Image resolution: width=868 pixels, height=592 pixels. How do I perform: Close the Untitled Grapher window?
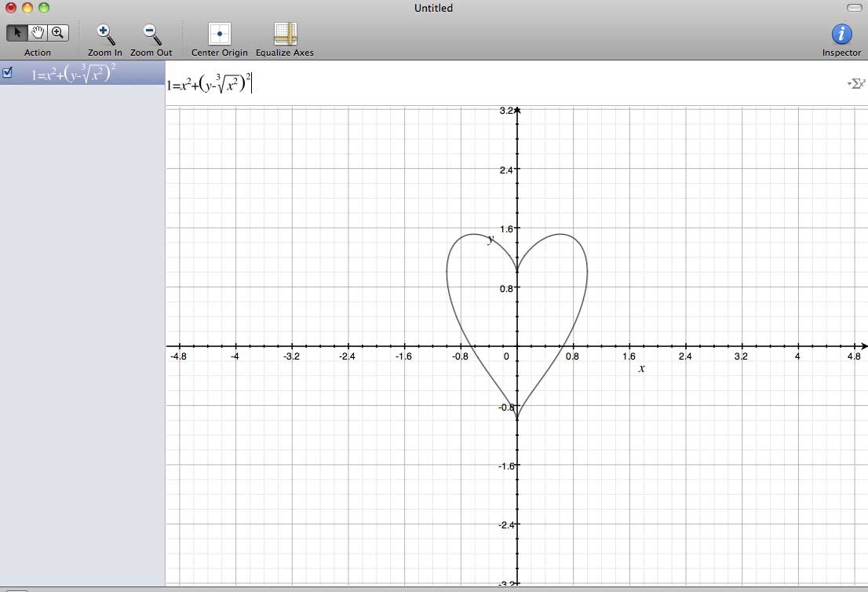coord(10,8)
